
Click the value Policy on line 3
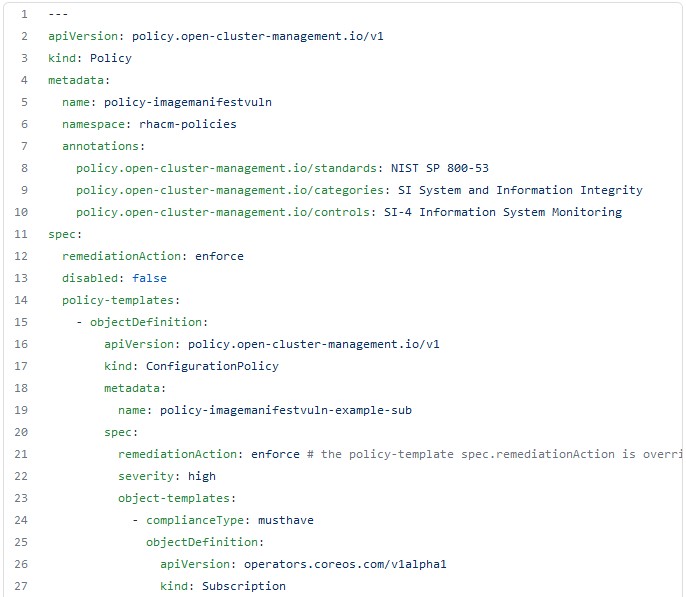point(111,58)
